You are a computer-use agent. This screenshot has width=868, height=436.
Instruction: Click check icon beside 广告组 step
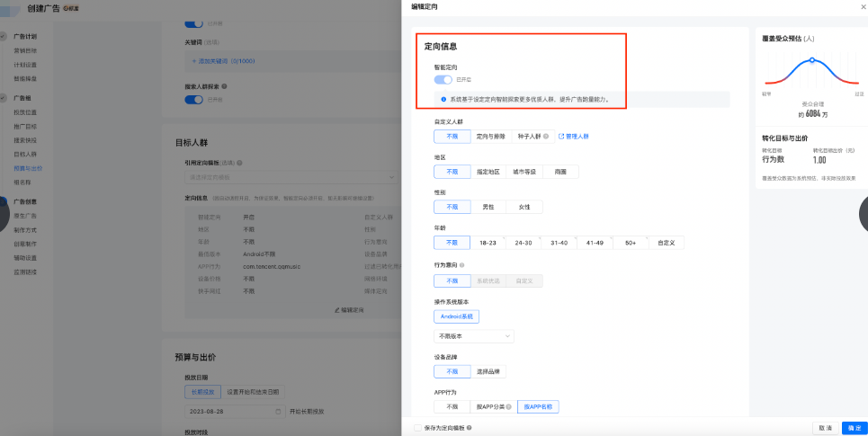click(x=4, y=98)
